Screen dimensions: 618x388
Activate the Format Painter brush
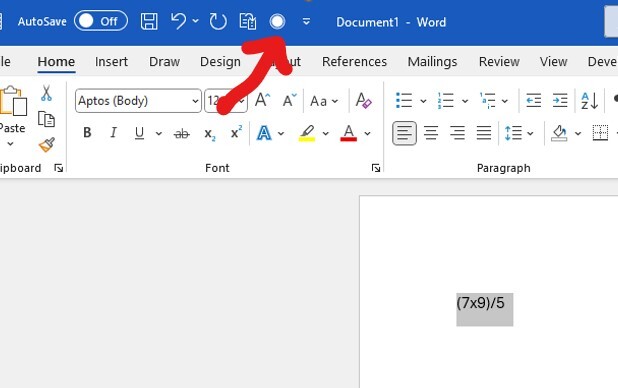[x=47, y=144]
